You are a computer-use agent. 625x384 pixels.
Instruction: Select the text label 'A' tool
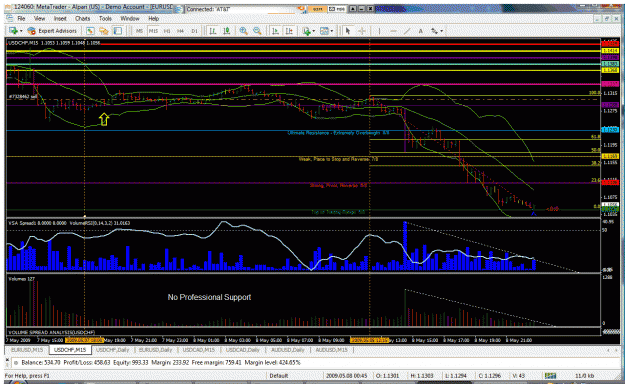point(421,31)
